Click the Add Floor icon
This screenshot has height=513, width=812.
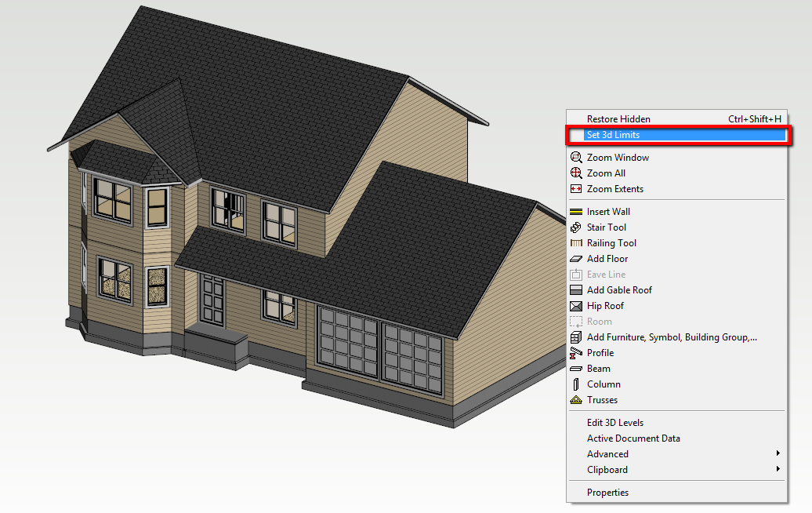[576, 259]
